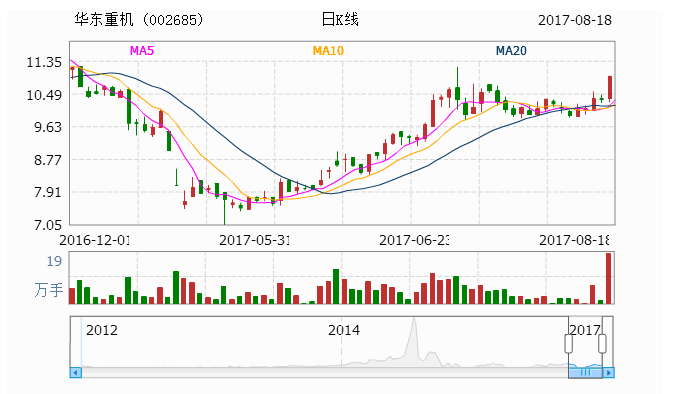Click the tallest red volume bar at far right
The image size is (679, 394).
pos(608,278)
